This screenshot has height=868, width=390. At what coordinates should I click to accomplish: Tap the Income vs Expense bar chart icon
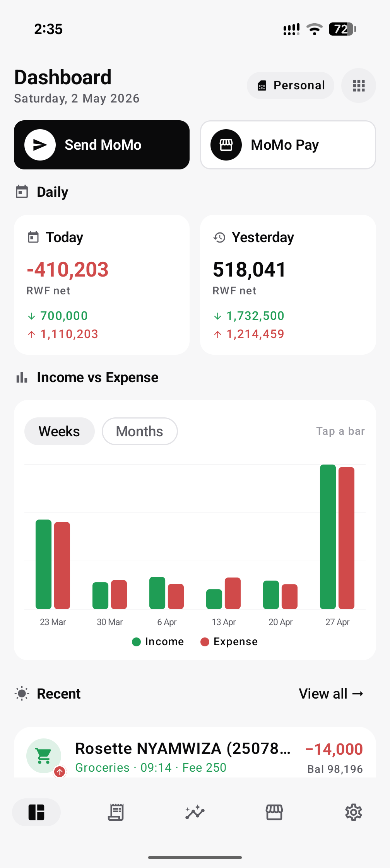tap(22, 377)
